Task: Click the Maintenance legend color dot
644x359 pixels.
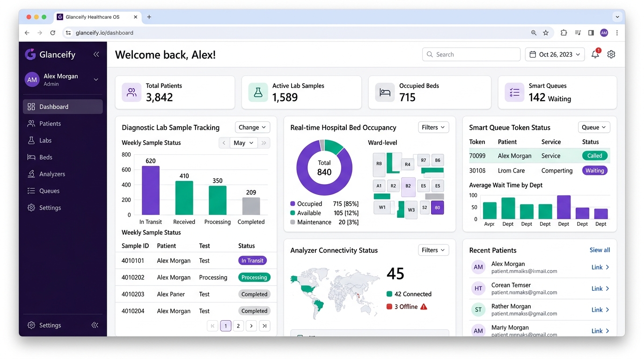Action: [293, 222]
